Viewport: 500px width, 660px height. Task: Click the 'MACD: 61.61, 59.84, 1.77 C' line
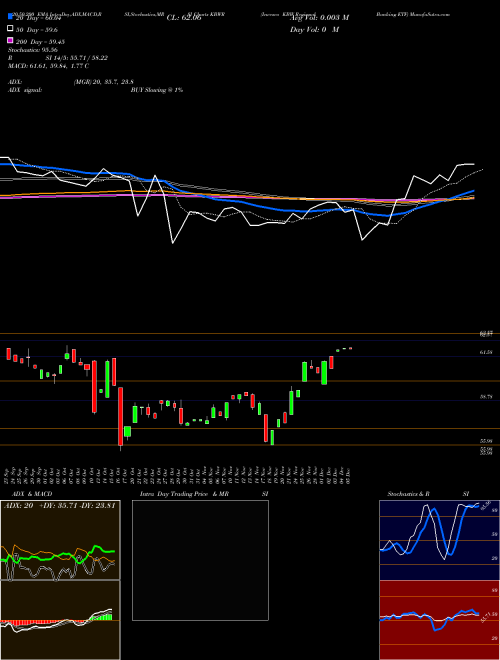[48, 66]
